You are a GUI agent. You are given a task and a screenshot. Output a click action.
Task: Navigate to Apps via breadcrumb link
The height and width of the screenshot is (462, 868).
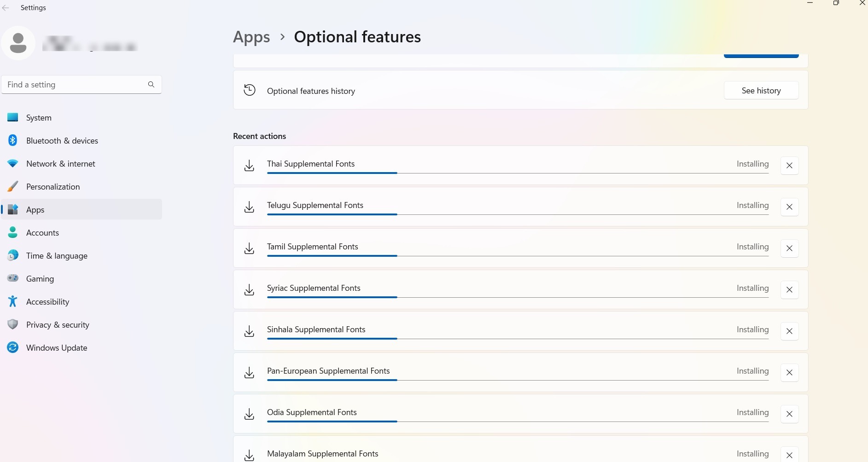point(251,37)
